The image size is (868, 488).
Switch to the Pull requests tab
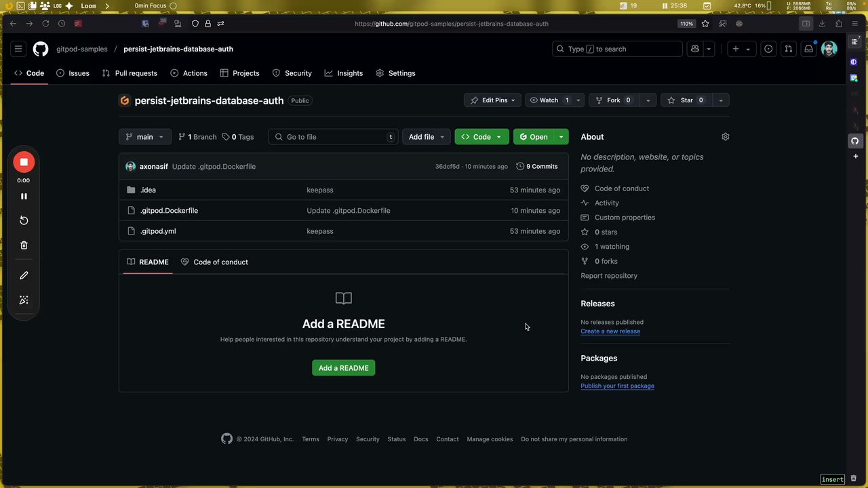pos(130,73)
